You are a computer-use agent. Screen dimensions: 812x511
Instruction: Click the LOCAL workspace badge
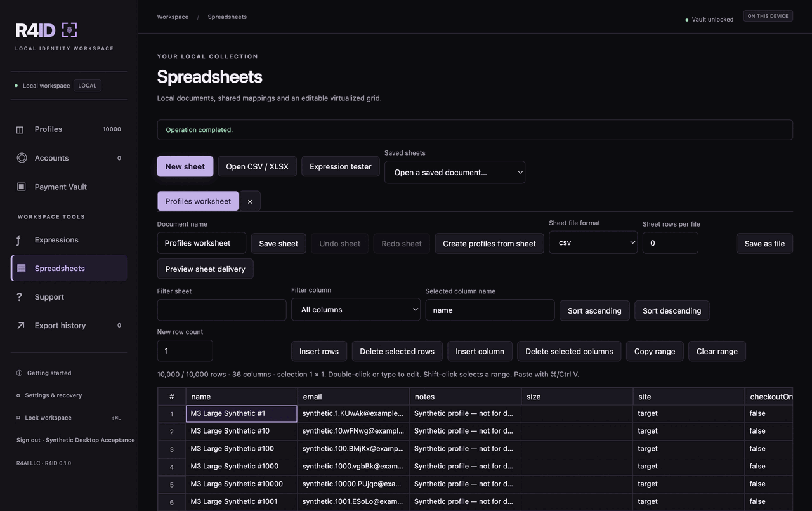tap(88, 86)
